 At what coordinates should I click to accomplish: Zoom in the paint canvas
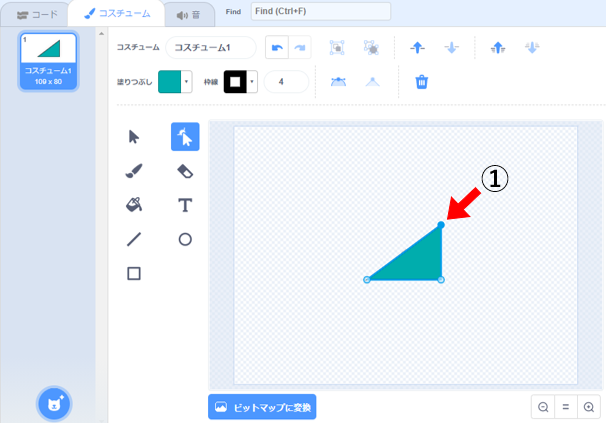pyautogui.click(x=589, y=407)
